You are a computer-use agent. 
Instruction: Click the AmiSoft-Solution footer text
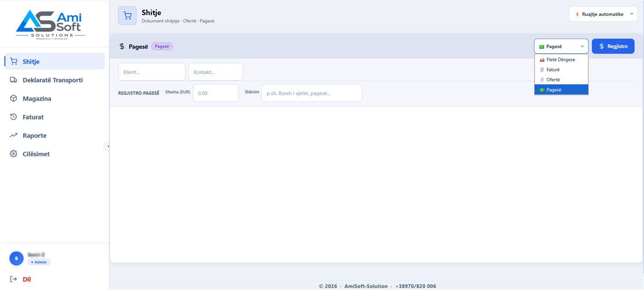[366, 286]
